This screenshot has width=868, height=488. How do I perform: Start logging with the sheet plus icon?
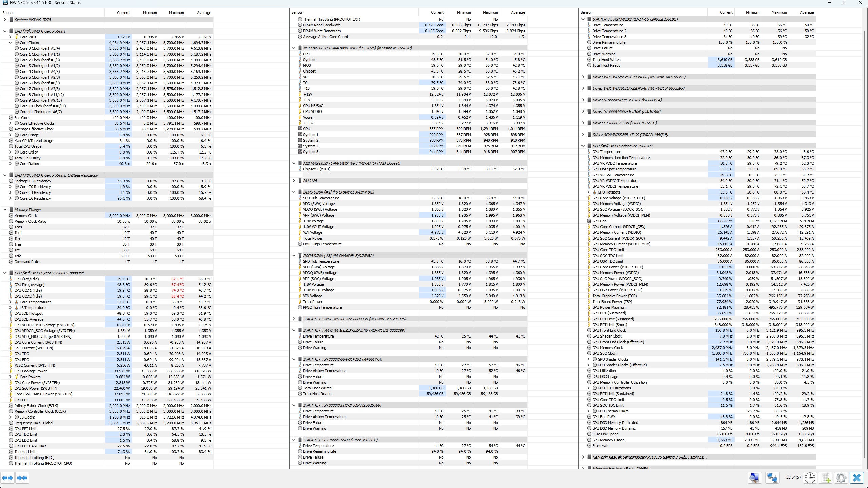click(826, 478)
